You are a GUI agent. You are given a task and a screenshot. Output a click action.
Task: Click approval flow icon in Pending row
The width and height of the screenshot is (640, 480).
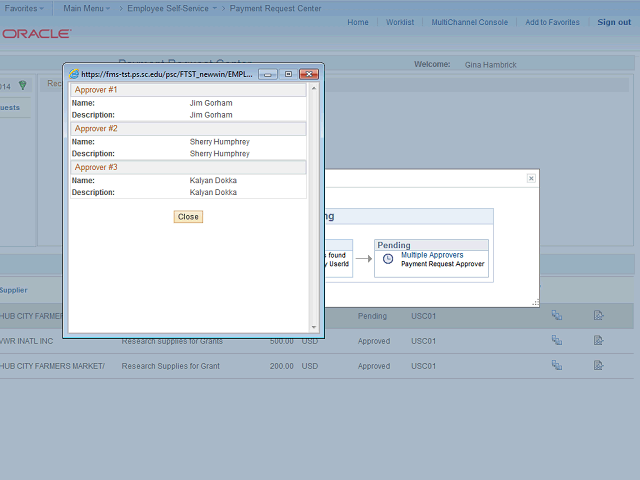(557, 316)
